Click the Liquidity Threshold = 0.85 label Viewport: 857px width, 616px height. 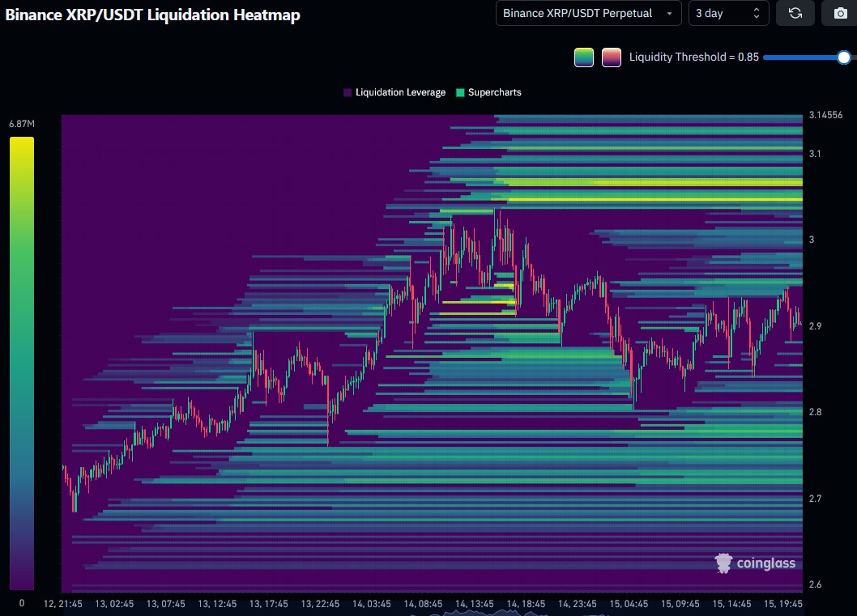point(694,57)
